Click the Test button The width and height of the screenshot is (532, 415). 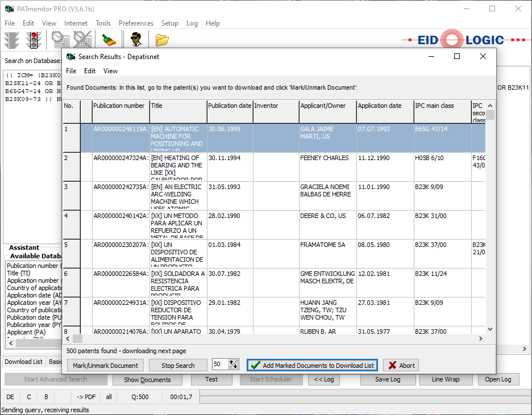(211, 379)
